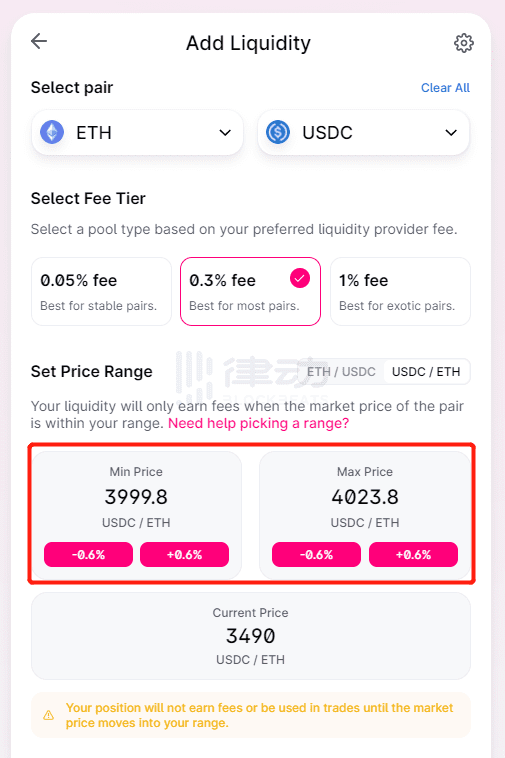Click the warning triangle icon
Viewport: 505px width, 758px height.
click(x=48, y=715)
